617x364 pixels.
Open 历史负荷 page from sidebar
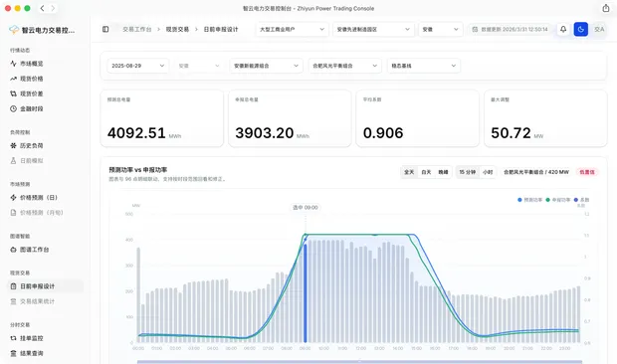click(x=45, y=145)
